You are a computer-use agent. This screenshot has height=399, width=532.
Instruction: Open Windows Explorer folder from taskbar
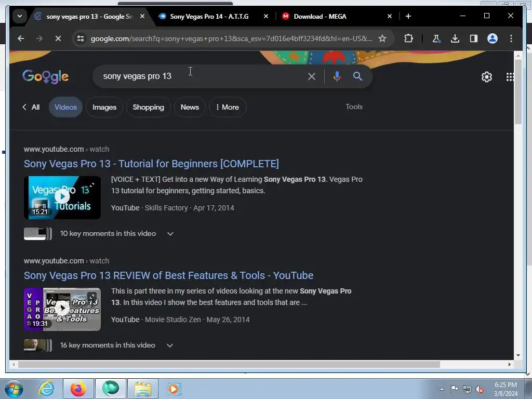[x=143, y=389]
